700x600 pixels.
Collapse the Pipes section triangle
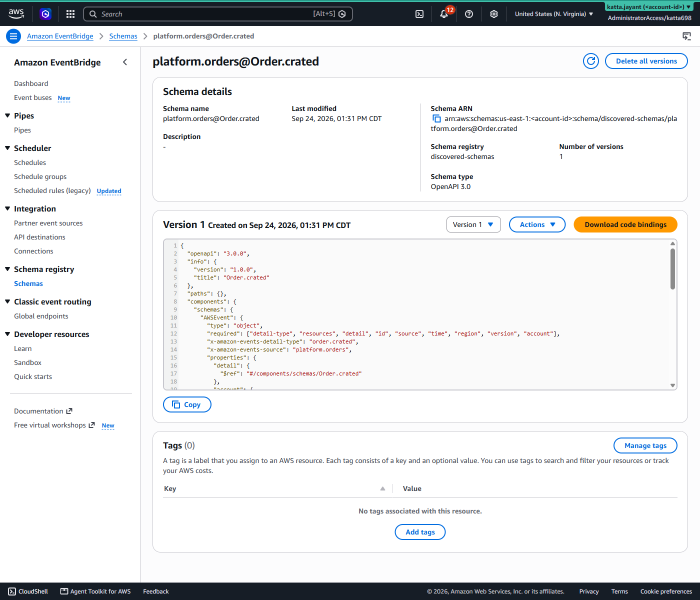[x=7, y=115]
